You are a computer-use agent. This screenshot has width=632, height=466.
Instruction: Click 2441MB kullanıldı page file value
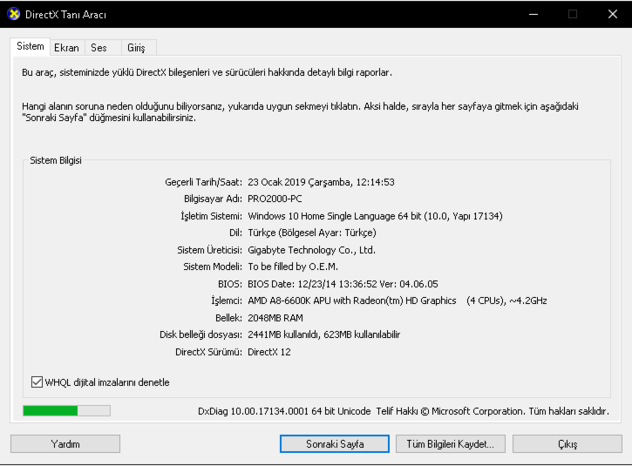(x=324, y=335)
